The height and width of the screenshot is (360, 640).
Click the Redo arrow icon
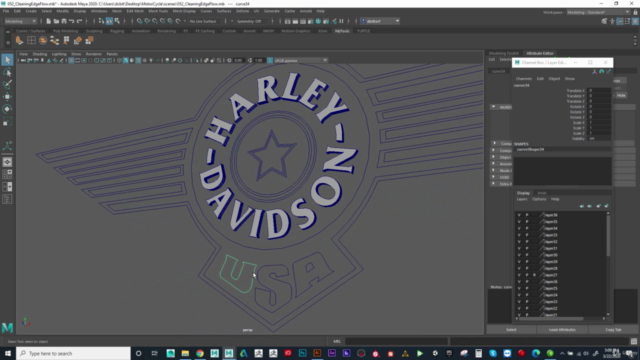click(80, 21)
